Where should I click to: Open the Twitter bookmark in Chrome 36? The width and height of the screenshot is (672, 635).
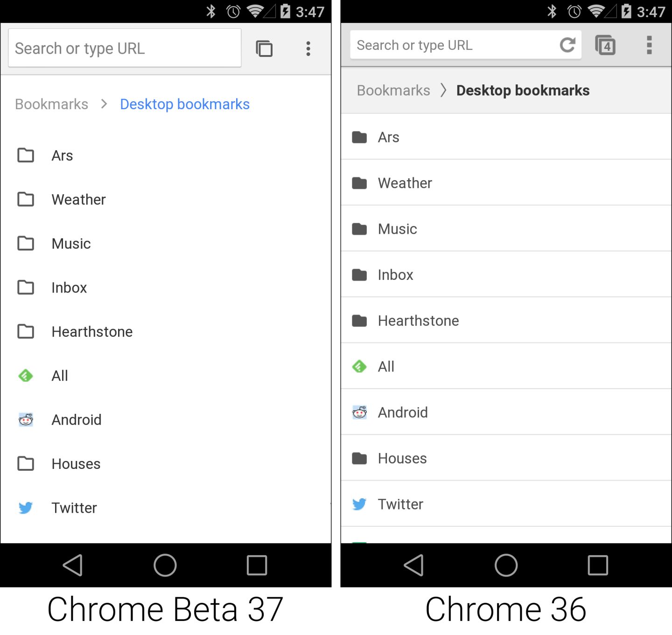click(x=400, y=504)
